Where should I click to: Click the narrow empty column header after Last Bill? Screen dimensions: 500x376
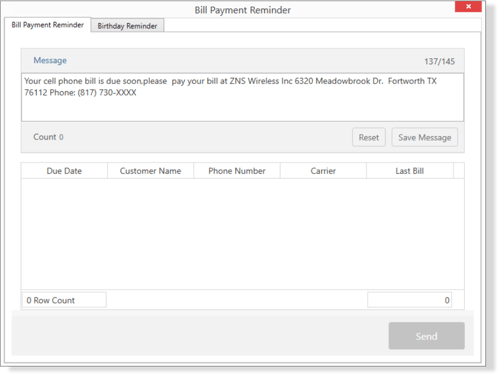point(459,171)
